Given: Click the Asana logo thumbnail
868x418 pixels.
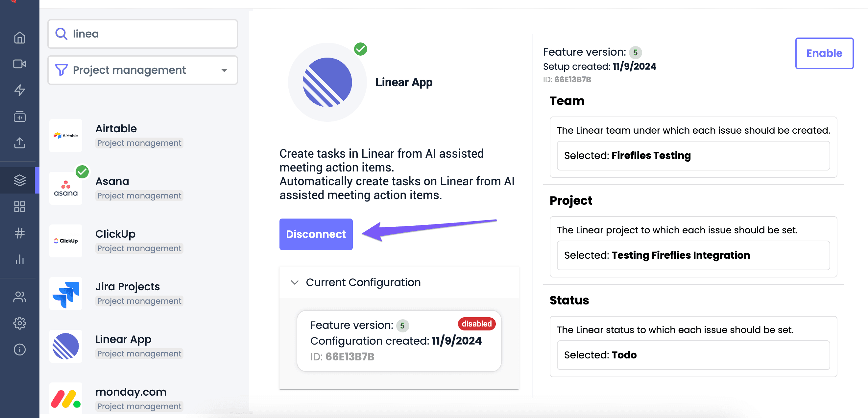Looking at the screenshot, I should point(66,188).
